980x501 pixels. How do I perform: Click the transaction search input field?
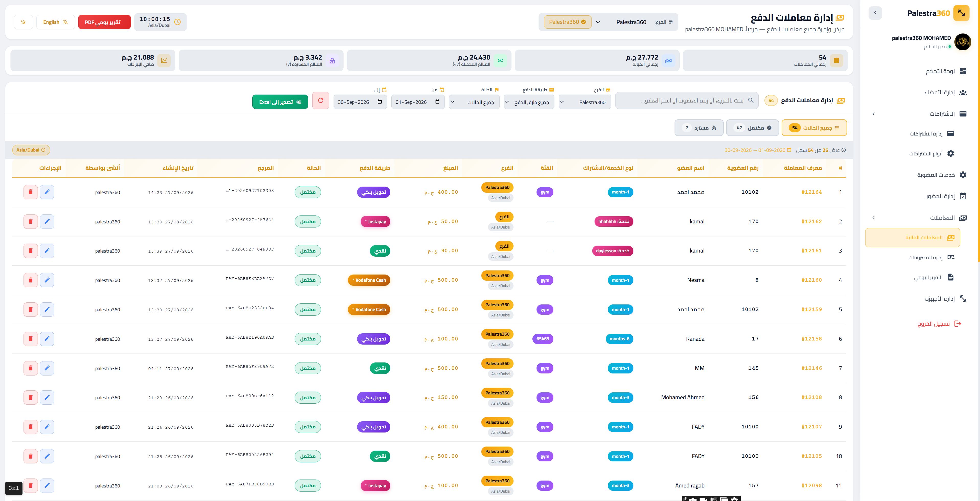coord(686,100)
